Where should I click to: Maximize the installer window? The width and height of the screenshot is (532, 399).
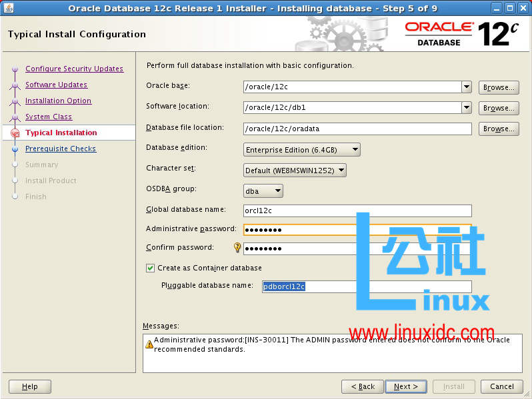pyautogui.click(x=510, y=8)
